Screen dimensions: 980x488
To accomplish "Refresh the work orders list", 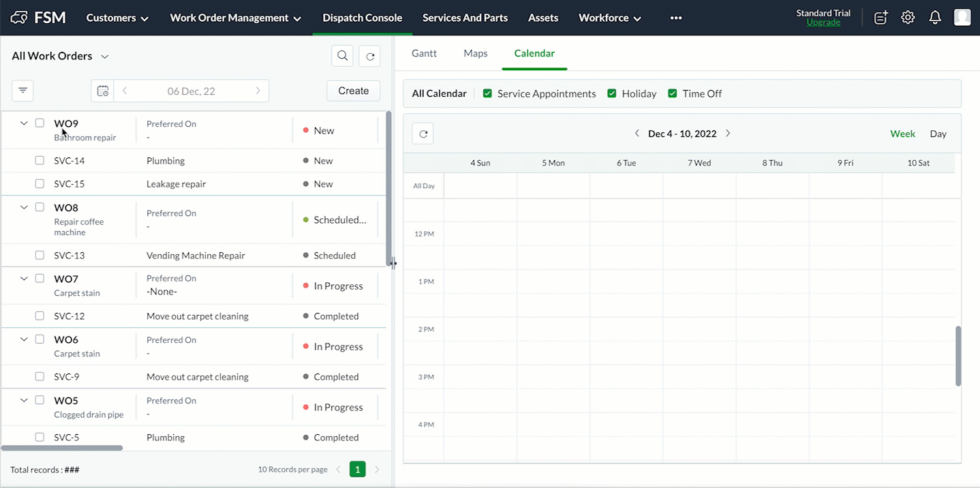I will pyautogui.click(x=370, y=57).
